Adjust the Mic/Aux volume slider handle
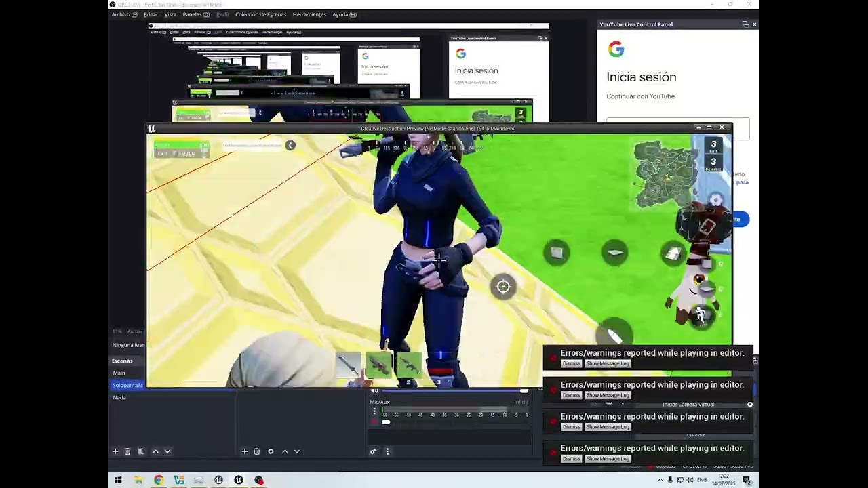868x488 pixels. (x=386, y=422)
